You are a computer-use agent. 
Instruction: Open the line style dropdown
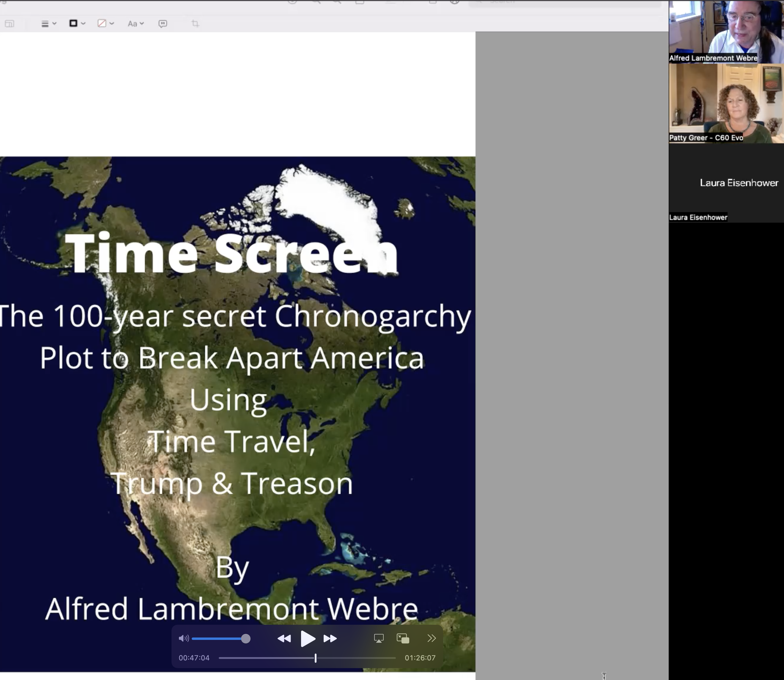pyautogui.click(x=48, y=24)
